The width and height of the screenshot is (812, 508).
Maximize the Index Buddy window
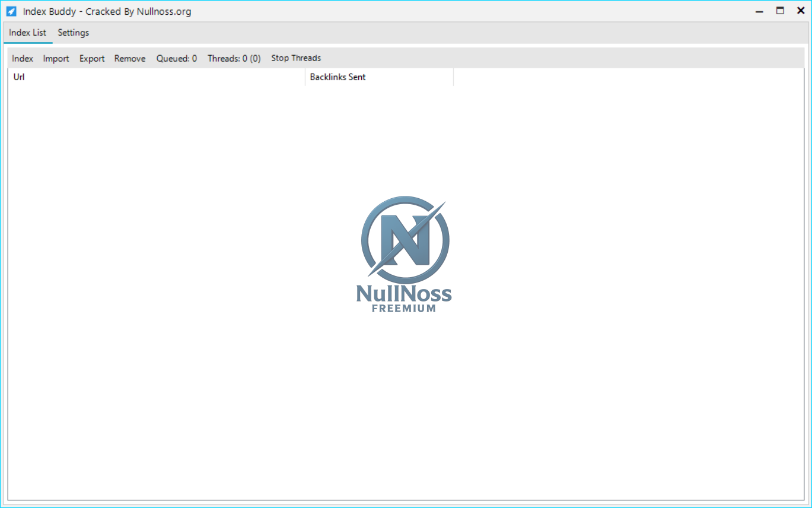(780, 11)
